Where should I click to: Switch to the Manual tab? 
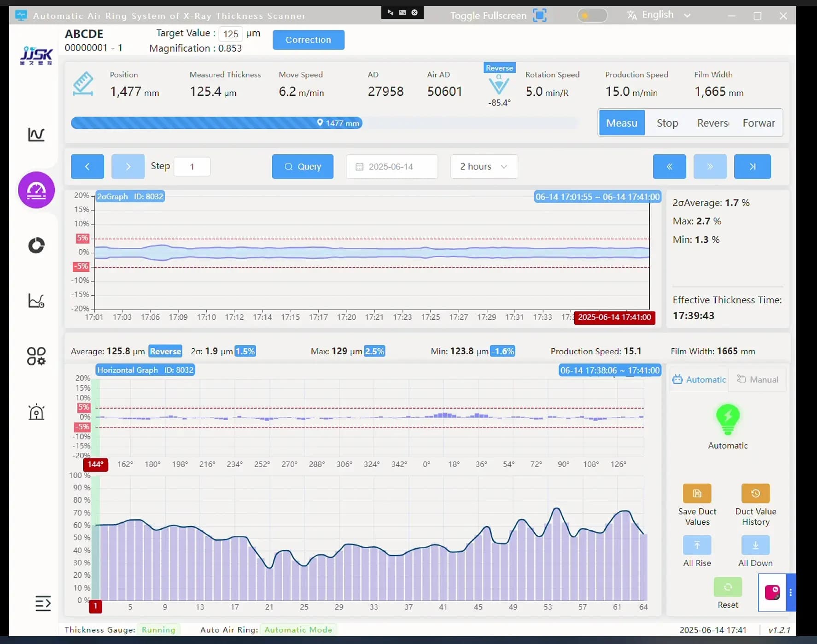(758, 380)
